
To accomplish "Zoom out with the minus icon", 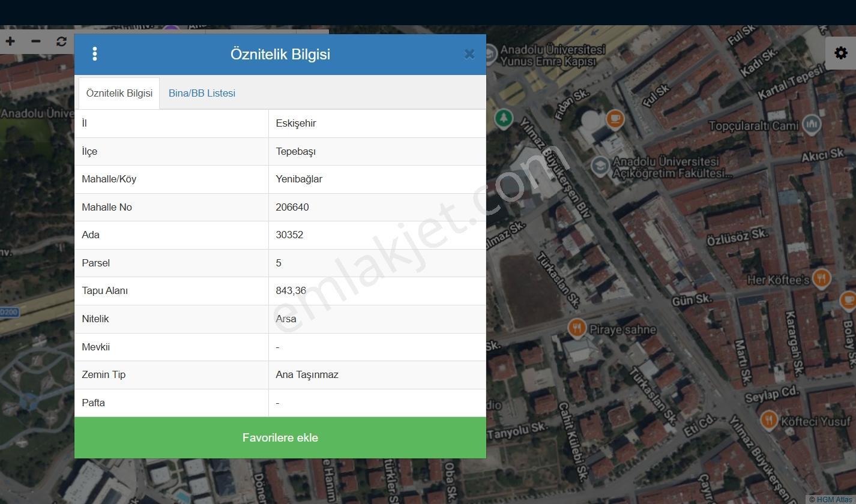I will pyautogui.click(x=36, y=41).
